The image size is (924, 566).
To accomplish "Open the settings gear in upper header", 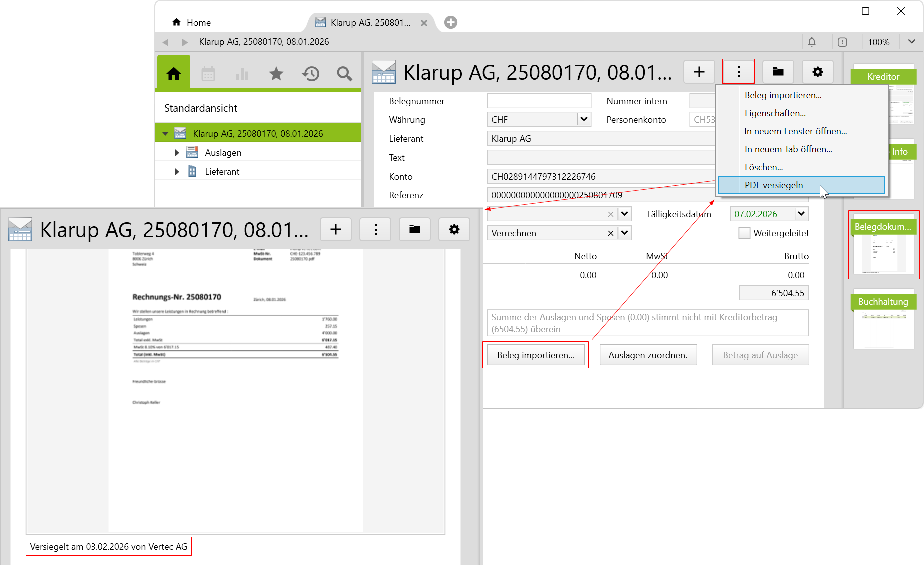I will pyautogui.click(x=817, y=72).
